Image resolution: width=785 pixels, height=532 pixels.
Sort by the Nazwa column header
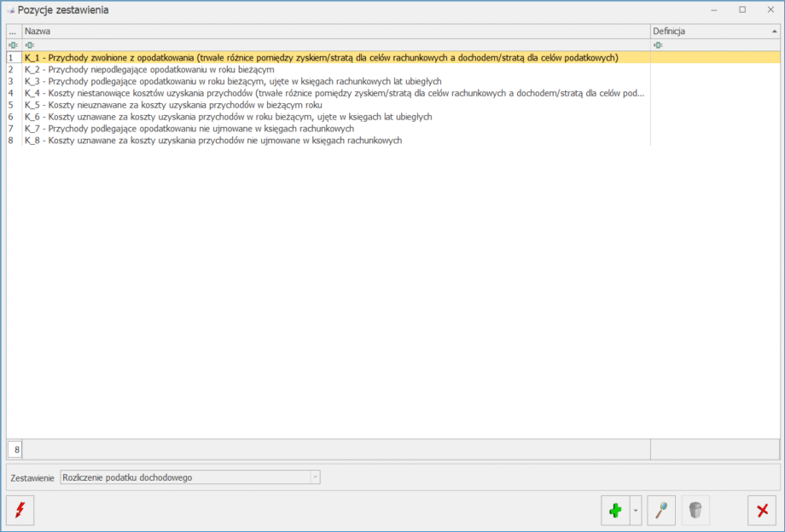(x=336, y=31)
